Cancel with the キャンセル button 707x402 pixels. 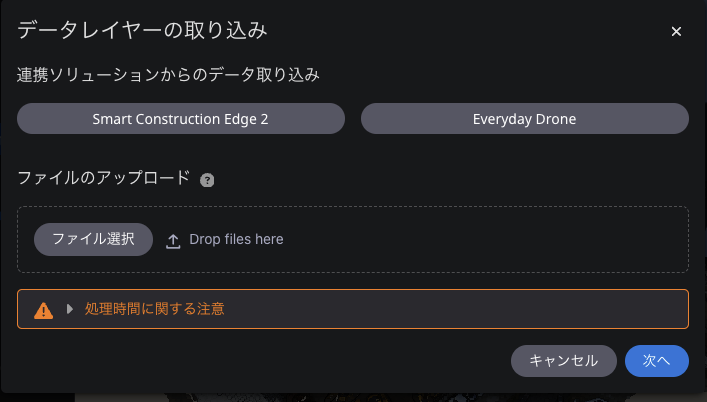pos(564,361)
